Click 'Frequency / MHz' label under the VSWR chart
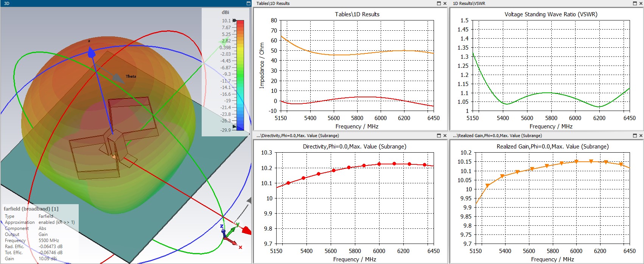This screenshot has width=644, height=264. click(x=551, y=127)
